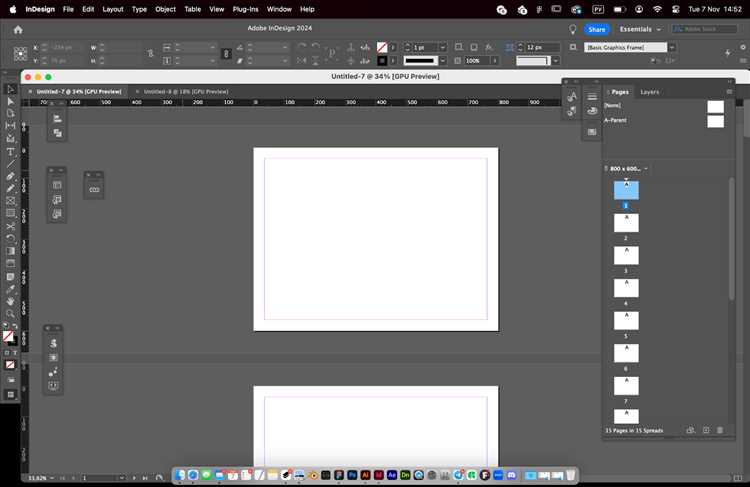Switch to the Untitled-8 document tab
This screenshot has width=750, height=487.
click(x=186, y=91)
